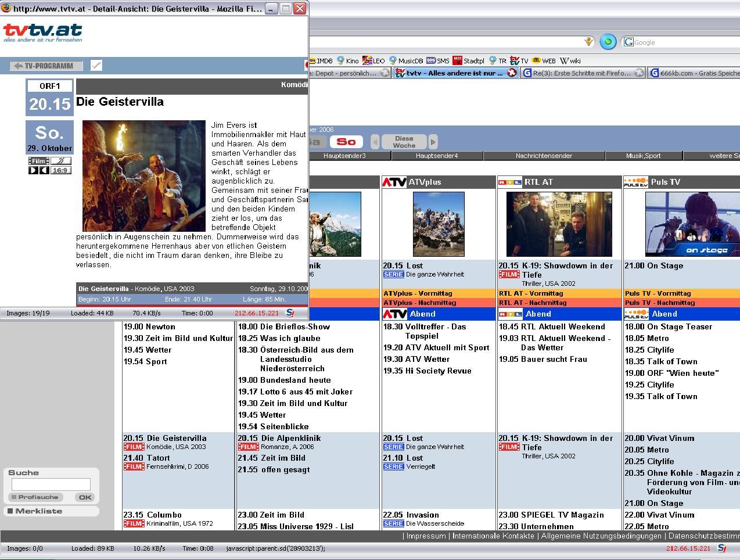Open the TV bookmark in toolbar
740x560 pixels.
click(519, 60)
